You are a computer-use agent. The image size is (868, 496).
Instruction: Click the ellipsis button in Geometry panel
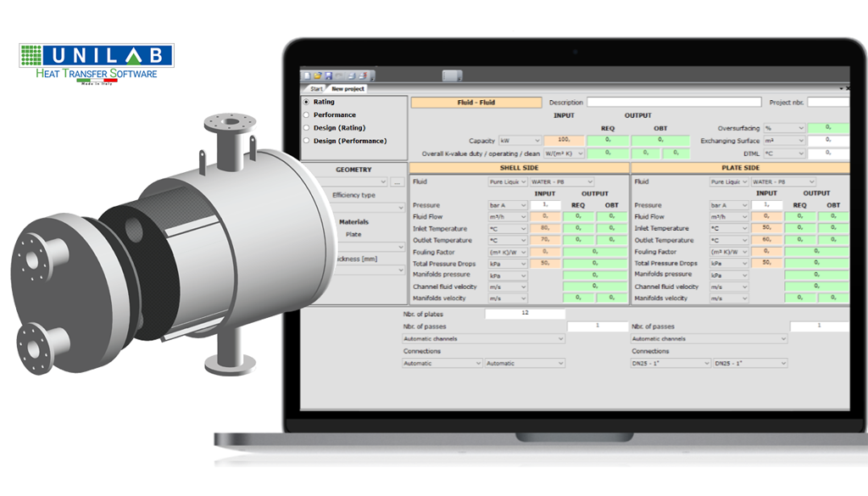point(397,182)
